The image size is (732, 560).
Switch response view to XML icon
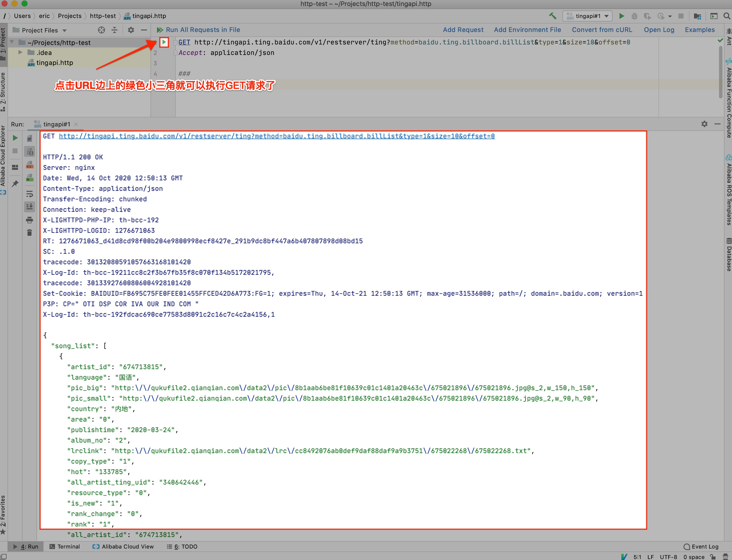30,165
